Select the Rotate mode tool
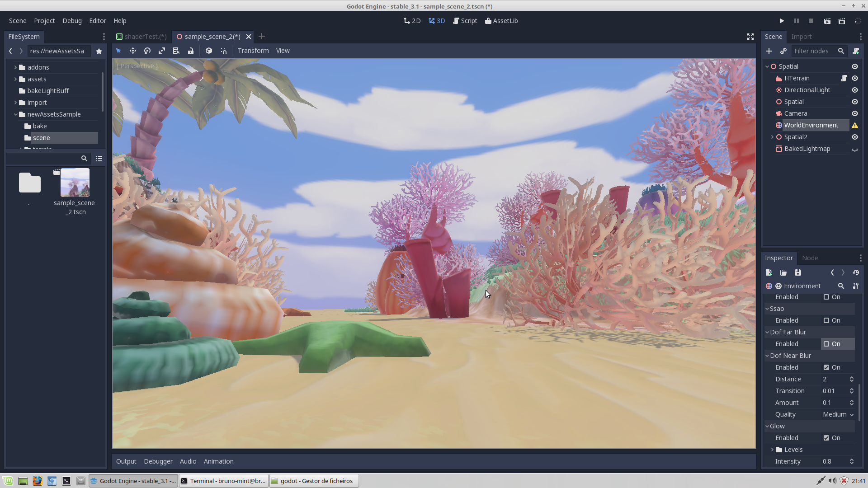 147,51
